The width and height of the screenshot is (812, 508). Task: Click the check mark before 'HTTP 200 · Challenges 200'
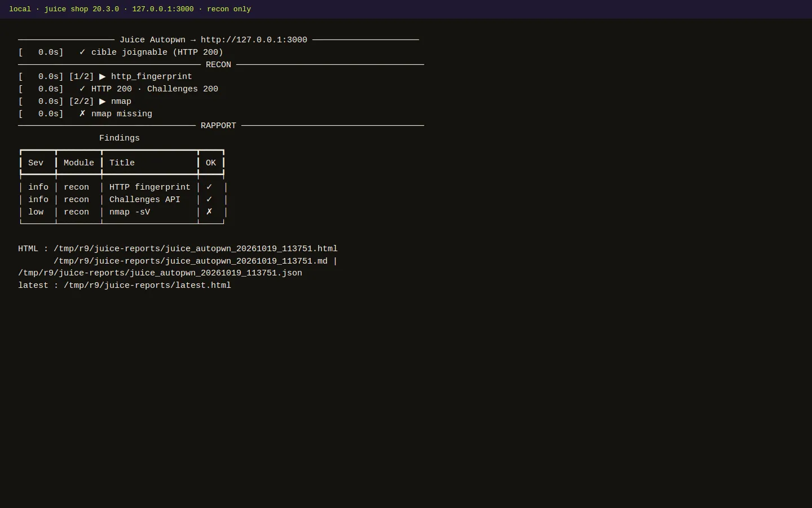(x=82, y=89)
